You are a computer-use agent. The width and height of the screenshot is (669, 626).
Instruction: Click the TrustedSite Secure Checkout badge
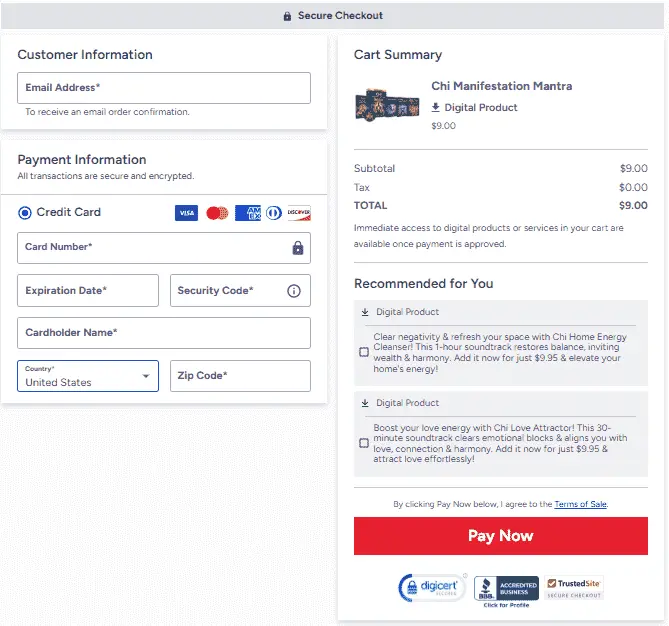tap(575, 588)
